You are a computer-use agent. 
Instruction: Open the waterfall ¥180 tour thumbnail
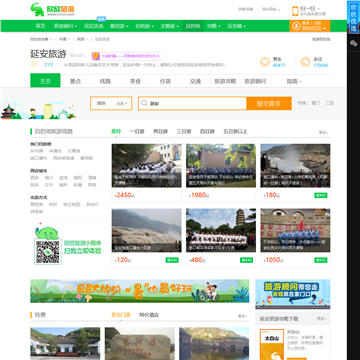coord(295,166)
